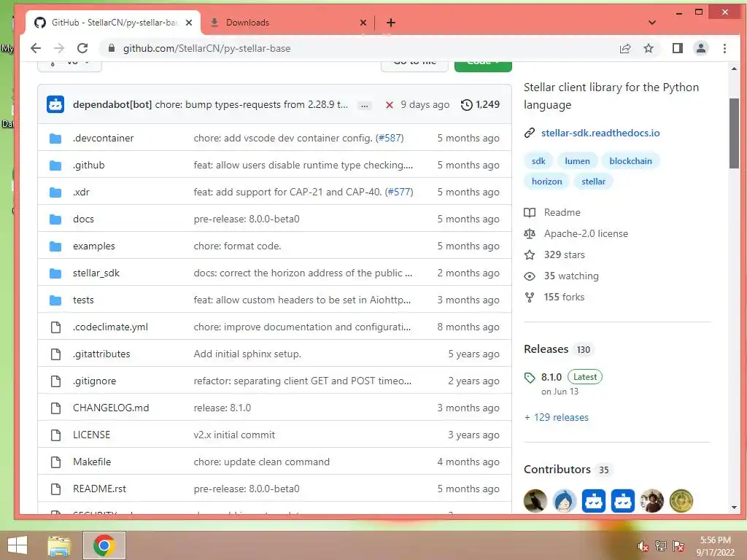This screenshot has width=747, height=560.
Task: Click the Chrome taskbar icon
Action: pyautogui.click(x=104, y=545)
